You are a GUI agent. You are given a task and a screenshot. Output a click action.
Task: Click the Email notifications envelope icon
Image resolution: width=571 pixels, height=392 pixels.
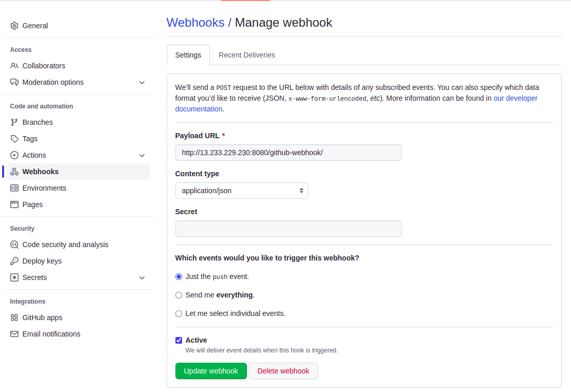(14, 334)
